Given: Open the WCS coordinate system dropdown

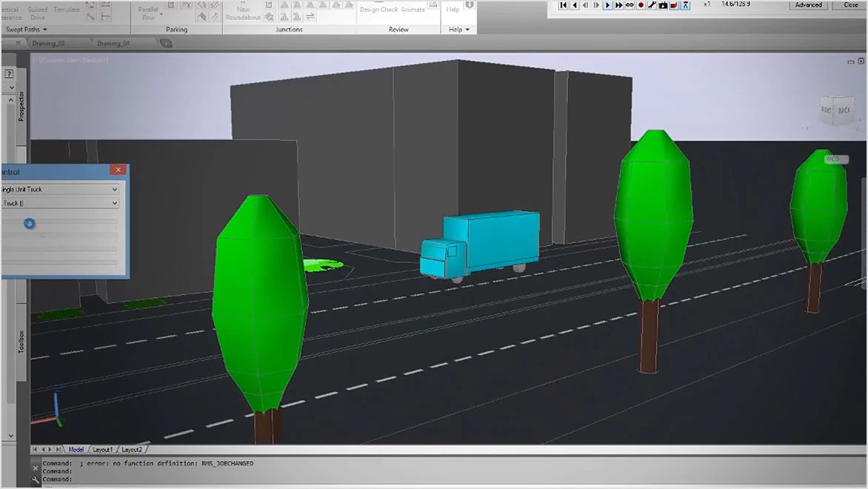Looking at the screenshot, I should 835,159.
